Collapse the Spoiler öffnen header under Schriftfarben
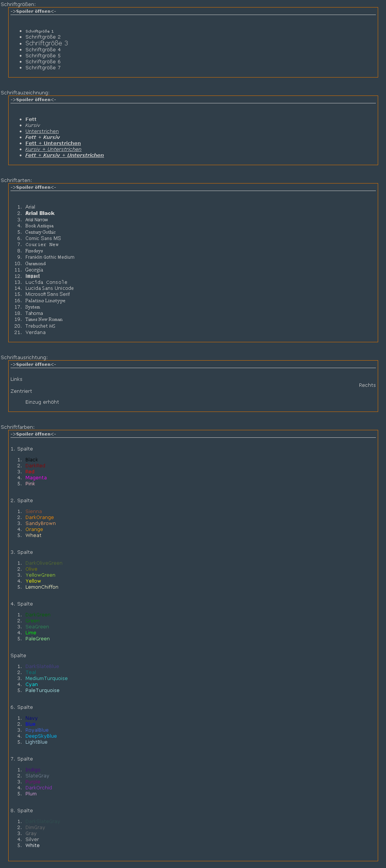This screenshot has height=868, width=386. (33, 434)
